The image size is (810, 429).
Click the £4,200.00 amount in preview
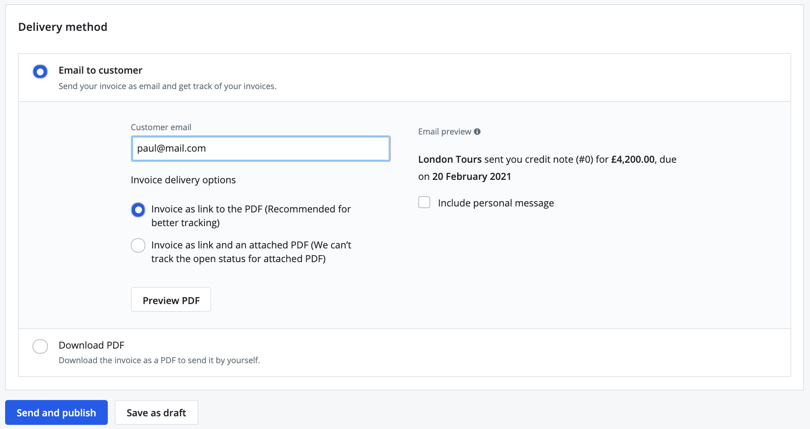click(x=633, y=159)
